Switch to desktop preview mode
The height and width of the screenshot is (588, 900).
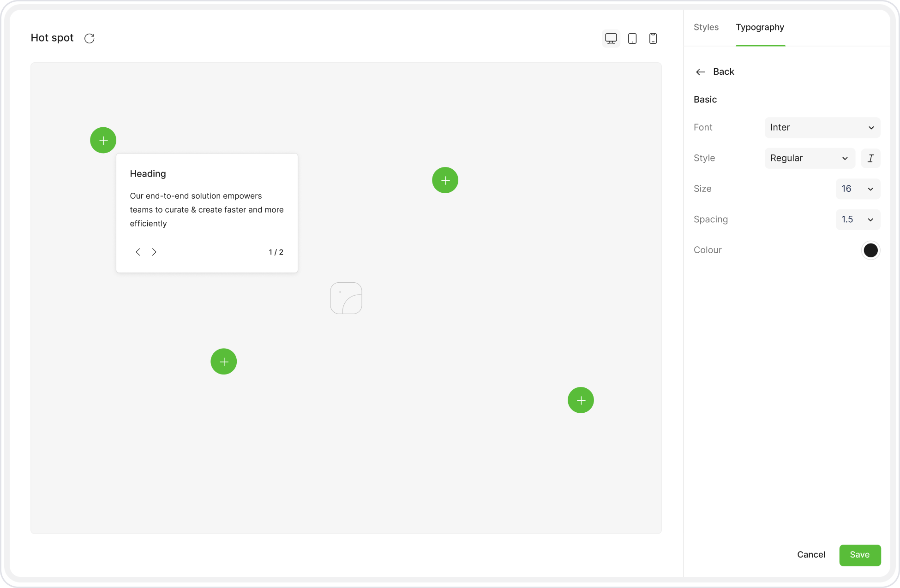[x=611, y=38]
